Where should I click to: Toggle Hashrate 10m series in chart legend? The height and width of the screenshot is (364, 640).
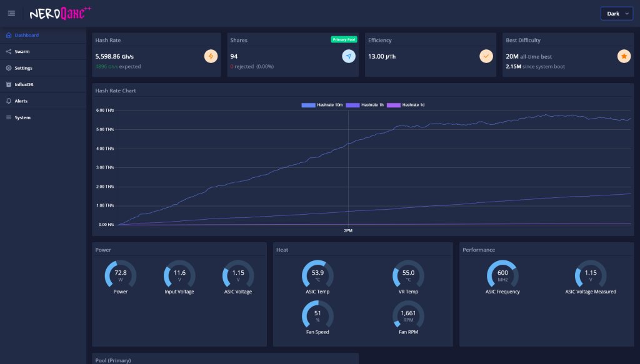click(321, 105)
